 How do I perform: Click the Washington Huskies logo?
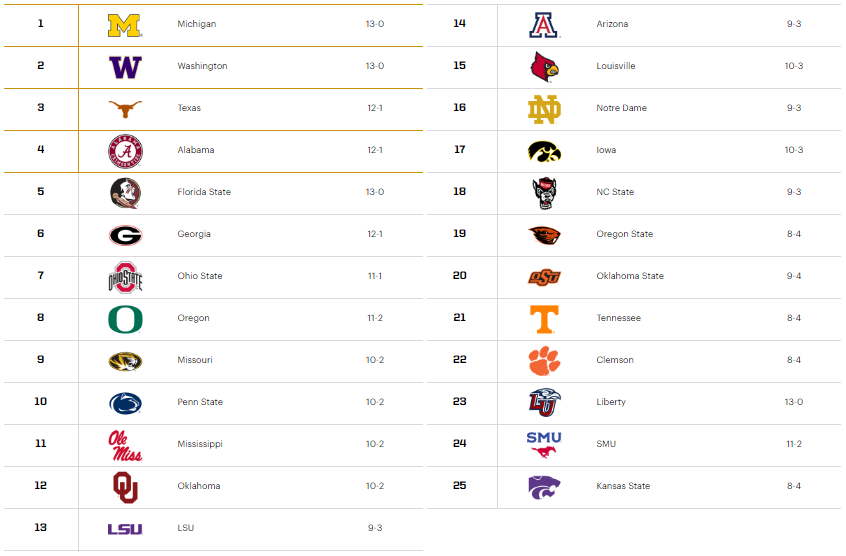[125, 66]
